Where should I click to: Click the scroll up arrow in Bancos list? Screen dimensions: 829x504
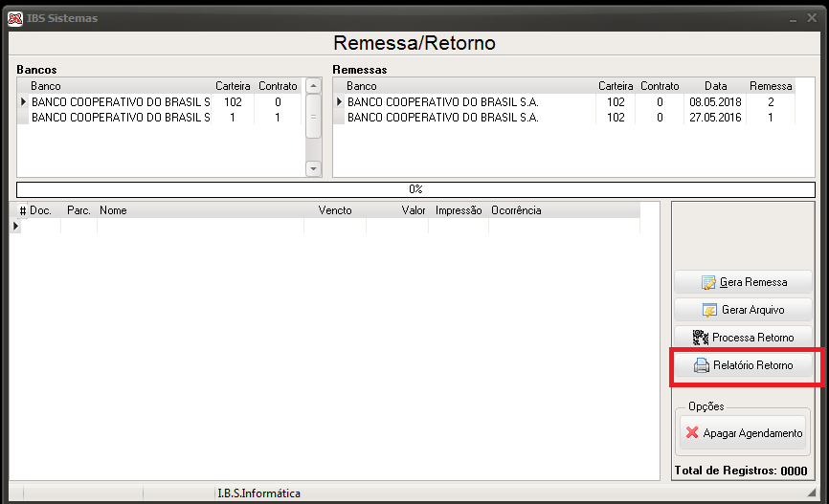[314, 85]
